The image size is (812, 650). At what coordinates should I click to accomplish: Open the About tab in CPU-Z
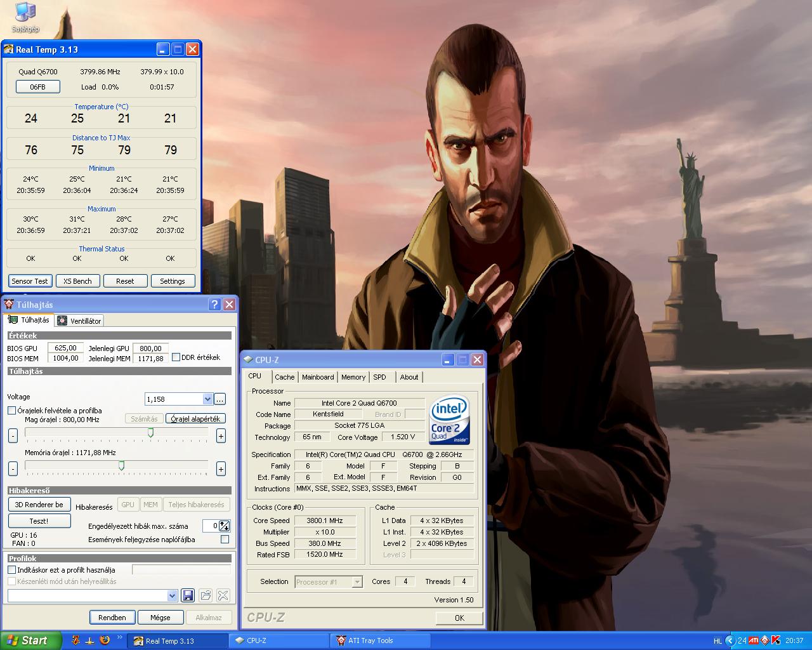409,377
